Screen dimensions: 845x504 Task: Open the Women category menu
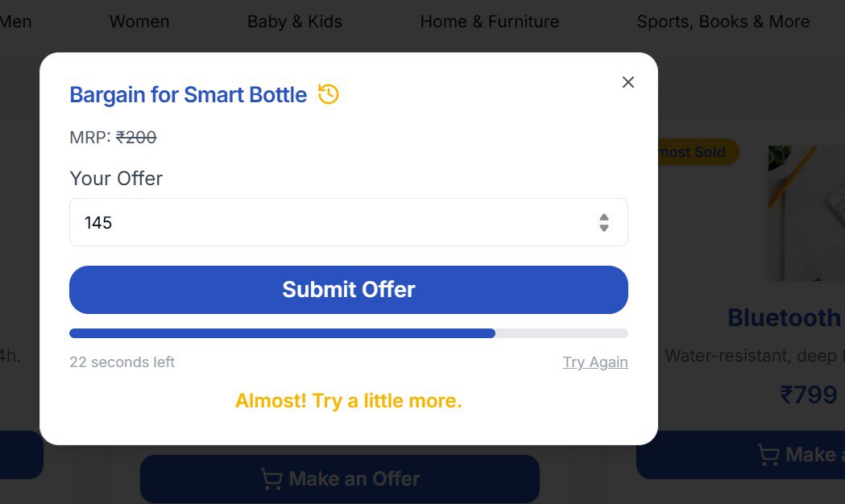click(139, 22)
